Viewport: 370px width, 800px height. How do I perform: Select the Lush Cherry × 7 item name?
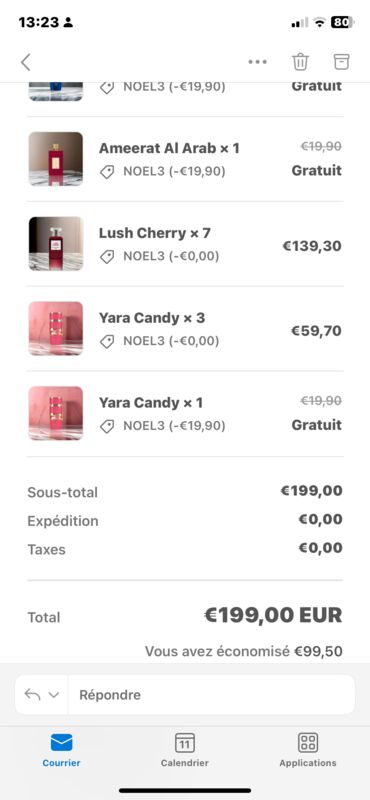(x=155, y=233)
